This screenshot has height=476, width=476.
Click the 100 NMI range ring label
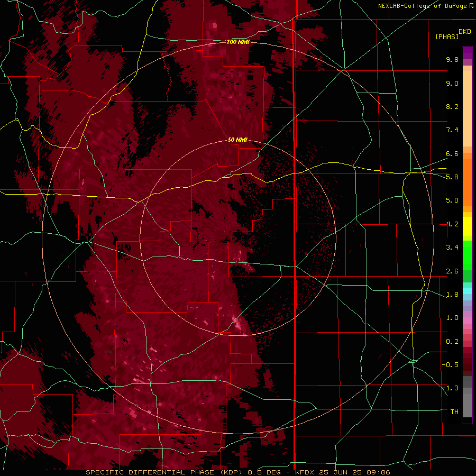tap(238, 42)
